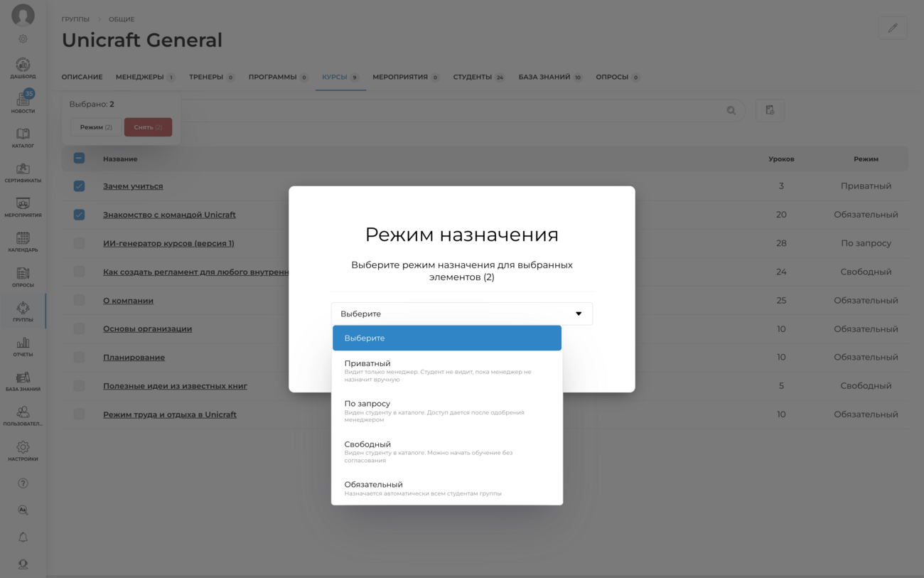Click the Режим column header

tap(866, 159)
